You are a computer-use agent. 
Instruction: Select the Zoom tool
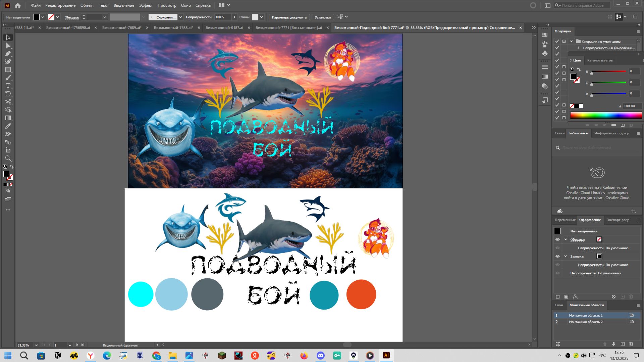[8, 159]
